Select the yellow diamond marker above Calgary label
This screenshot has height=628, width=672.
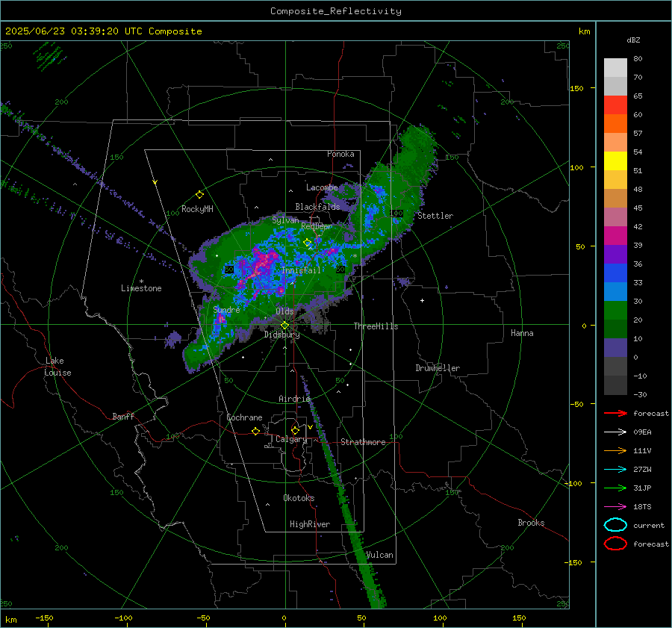[295, 430]
